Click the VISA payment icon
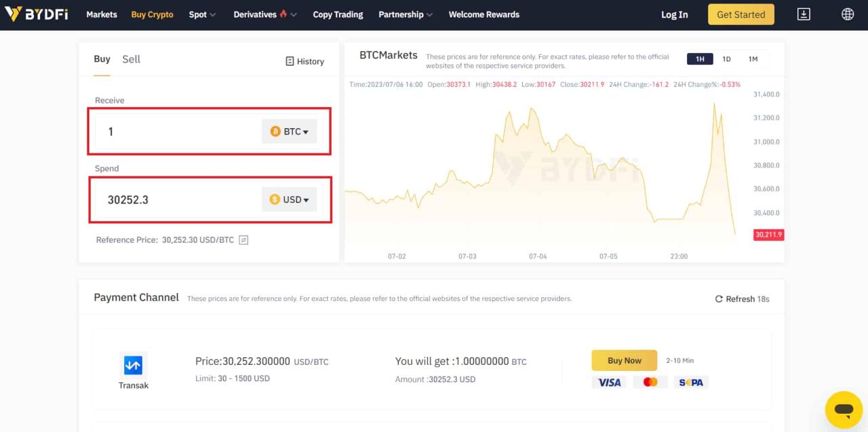 (608, 382)
